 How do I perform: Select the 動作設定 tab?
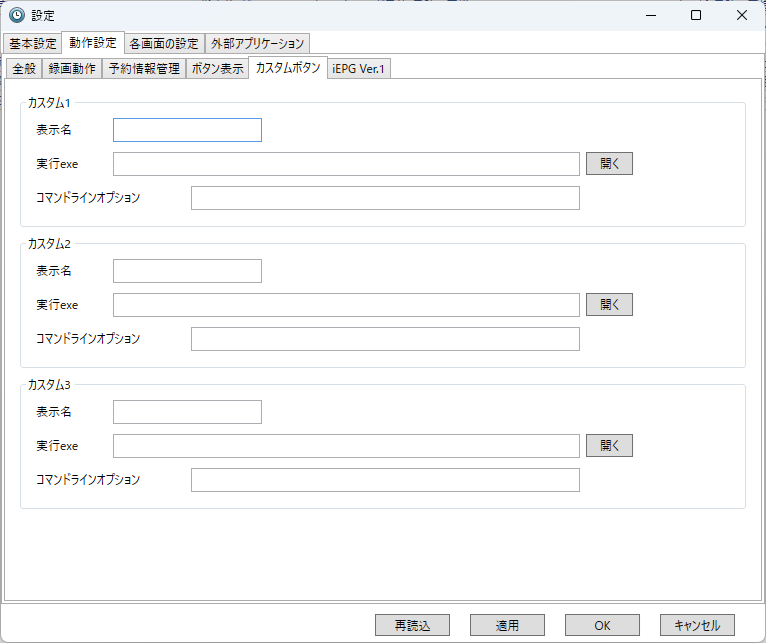[x=93, y=43]
